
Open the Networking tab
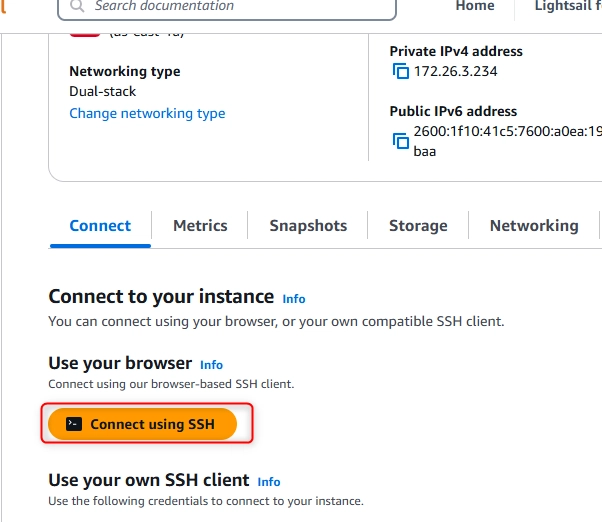click(x=534, y=226)
